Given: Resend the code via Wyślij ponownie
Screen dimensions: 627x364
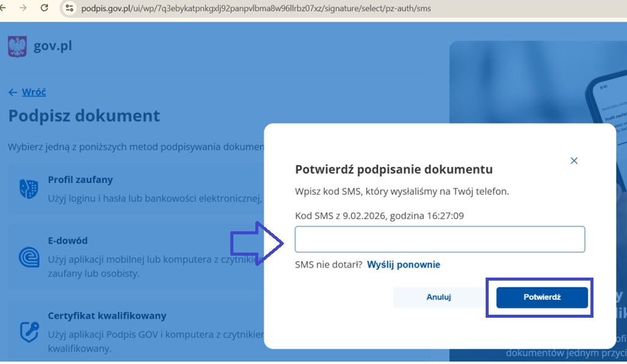Looking at the screenshot, I should point(403,265).
